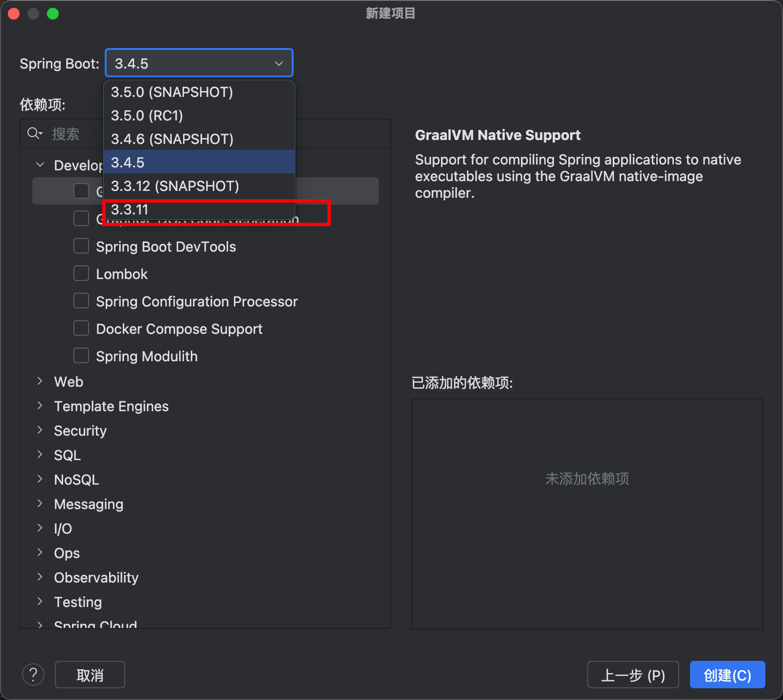Image resolution: width=783 pixels, height=700 pixels.
Task: Choose 3.3.12 (SNAPSHOT) in the version list
Action: point(199,186)
